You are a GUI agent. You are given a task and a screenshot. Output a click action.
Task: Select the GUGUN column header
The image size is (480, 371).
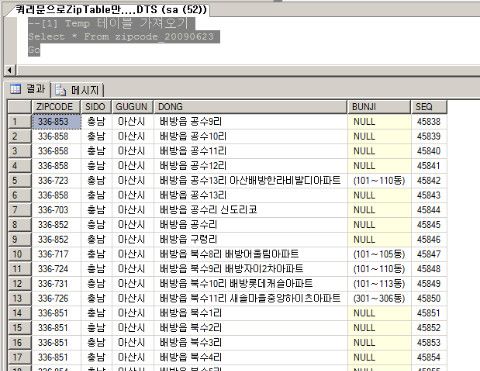coord(132,107)
